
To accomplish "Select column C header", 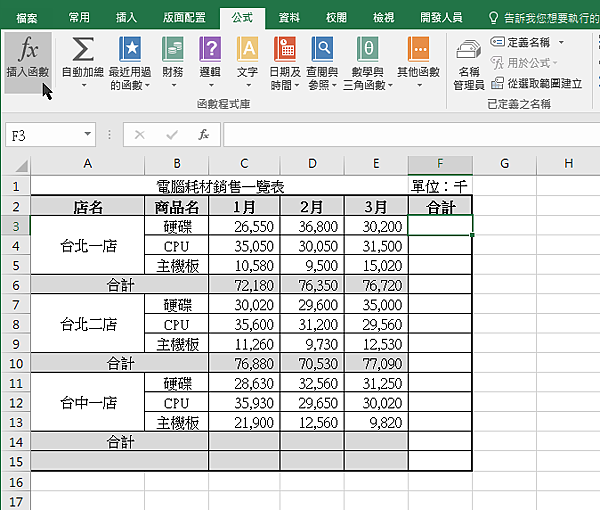I will (244, 165).
